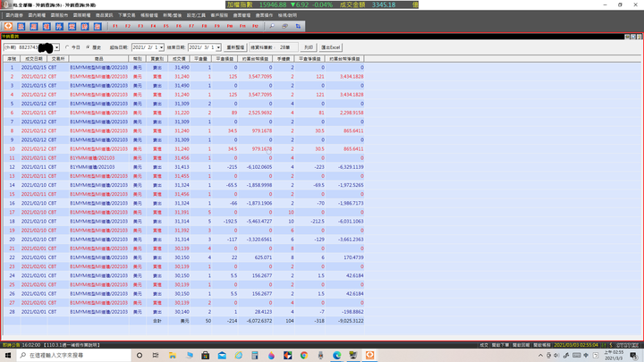This screenshot has width=644, height=362.
Task: Open the blue 外 (foreign) toolbar icon
Action: 59,26
